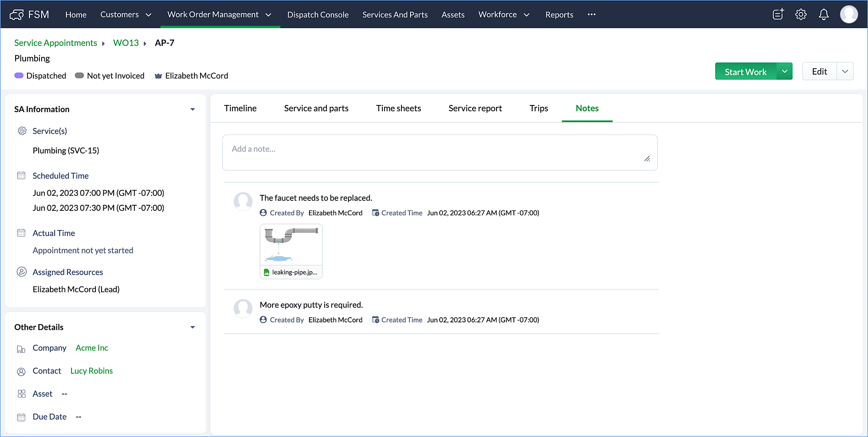Click the Scheduled Time calendar icon
Image resolution: width=868 pixels, height=437 pixels.
(21, 176)
